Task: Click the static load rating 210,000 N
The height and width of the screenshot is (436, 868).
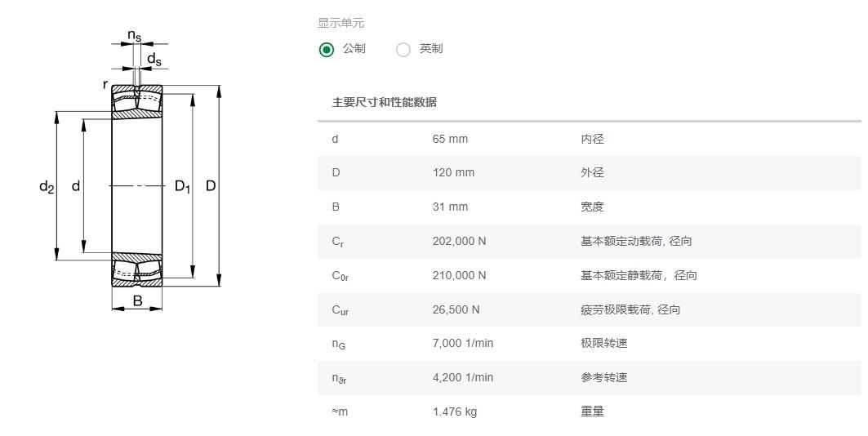Action: 459,275
